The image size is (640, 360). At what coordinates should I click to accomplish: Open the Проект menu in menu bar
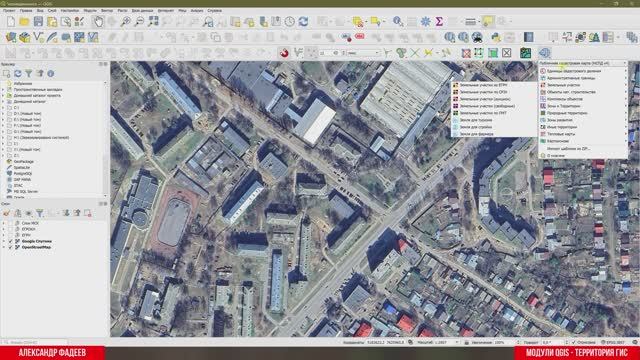click(x=9, y=11)
